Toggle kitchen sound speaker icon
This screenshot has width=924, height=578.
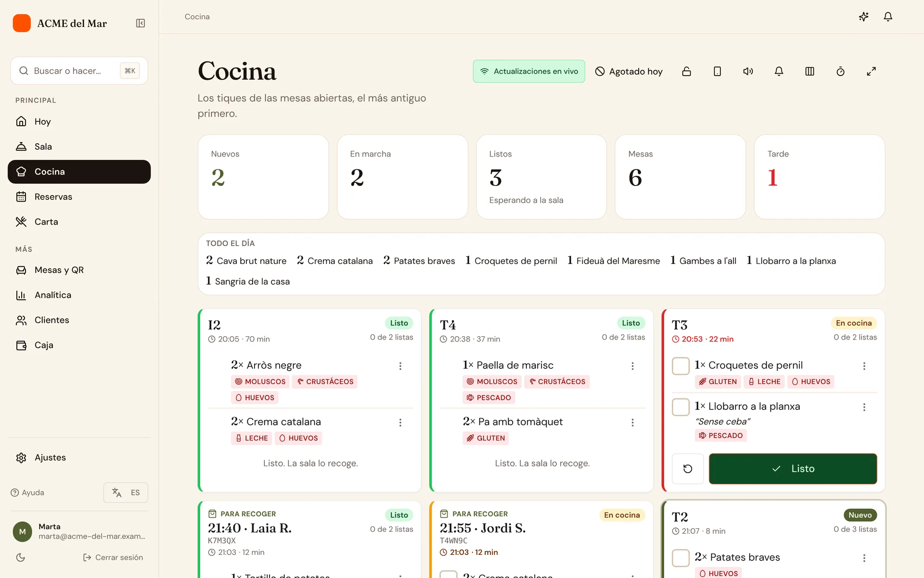[x=748, y=71]
